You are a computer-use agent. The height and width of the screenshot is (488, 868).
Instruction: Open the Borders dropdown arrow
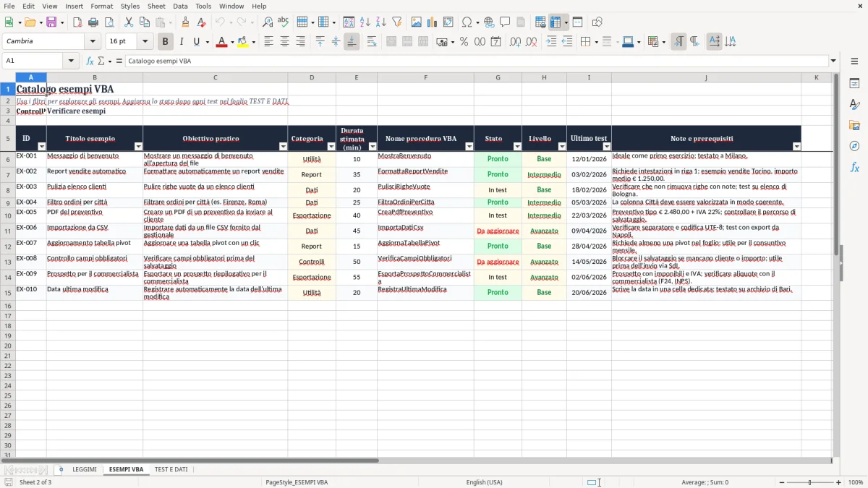595,42
